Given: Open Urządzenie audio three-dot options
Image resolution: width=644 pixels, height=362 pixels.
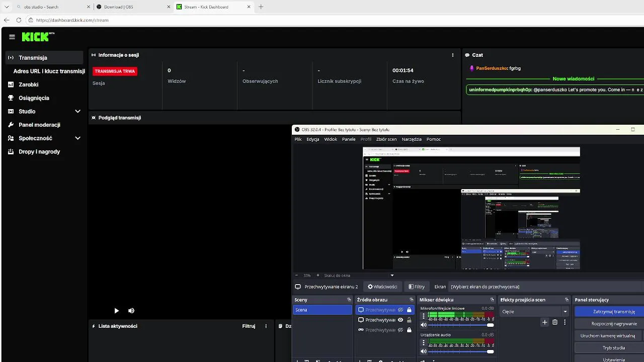Looking at the screenshot, I should click(x=424, y=342).
